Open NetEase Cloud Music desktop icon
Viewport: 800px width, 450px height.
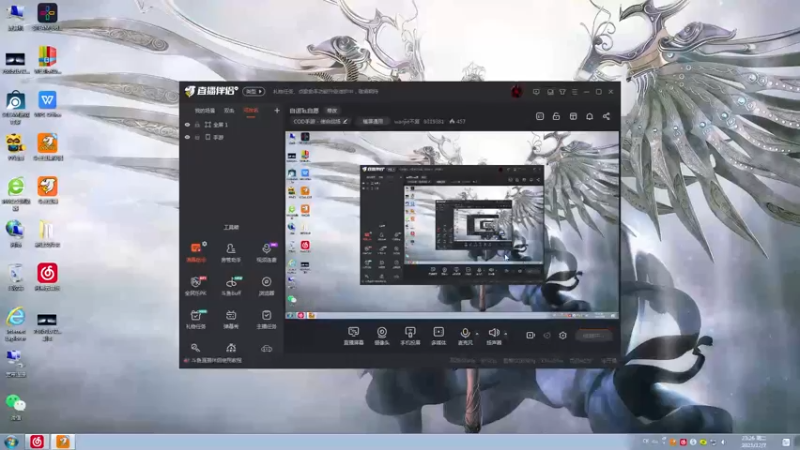[x=47, y=277]
